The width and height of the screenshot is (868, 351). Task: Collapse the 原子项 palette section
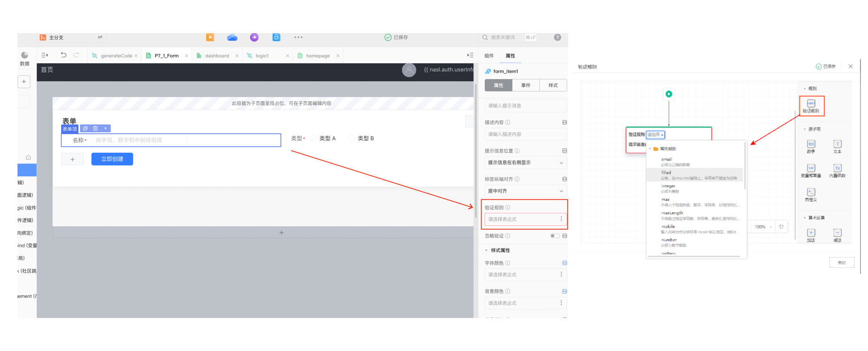tap(805, 129)
